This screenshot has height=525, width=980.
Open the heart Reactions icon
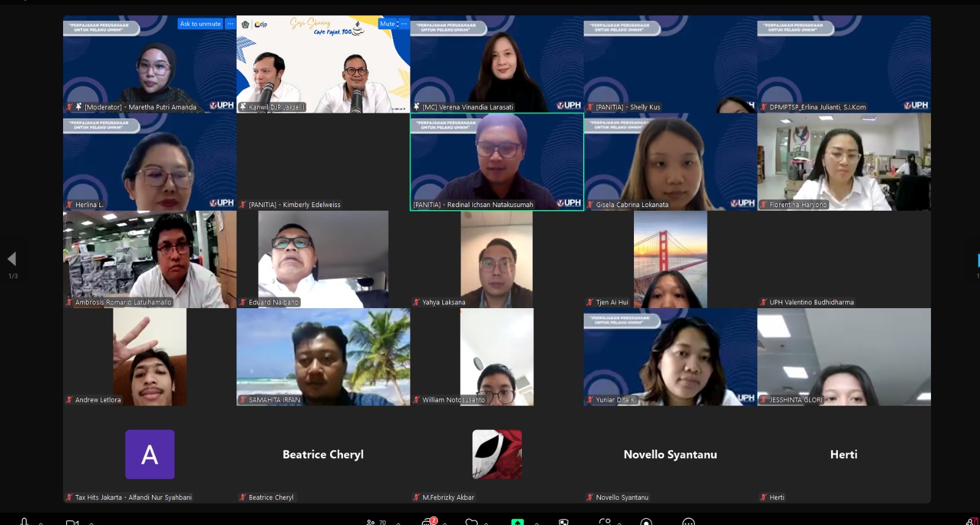coord(471,522)
